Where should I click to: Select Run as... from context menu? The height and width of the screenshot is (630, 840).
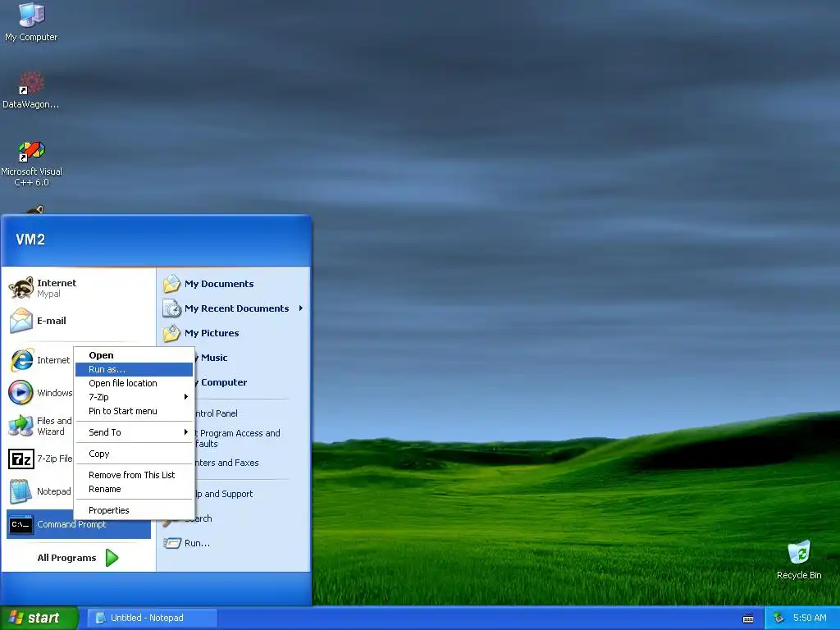[x=134, y=369]
